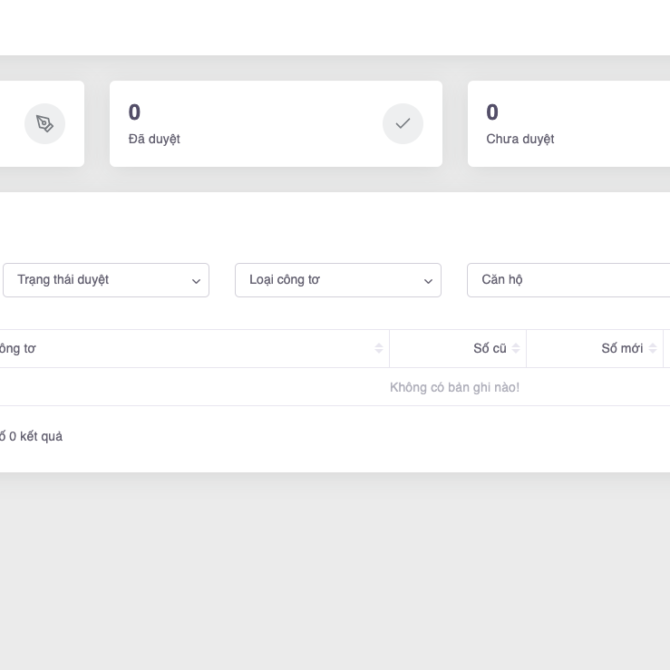Click the blank white header bar at top

pos(335,27)
